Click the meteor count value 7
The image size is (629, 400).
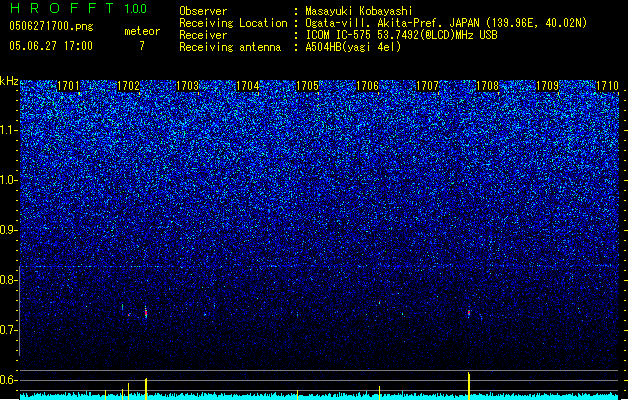click(x=142, y=46)
